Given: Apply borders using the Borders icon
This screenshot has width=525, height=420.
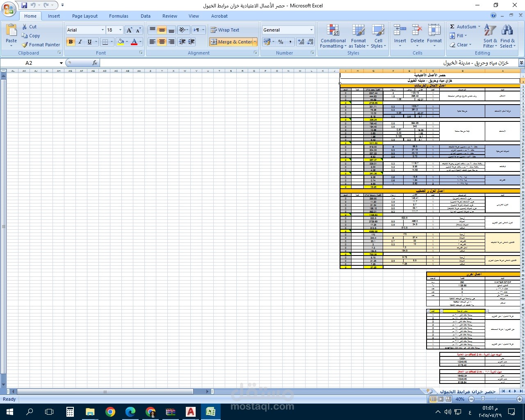Looking at the screenshot, I should [105, 42].
